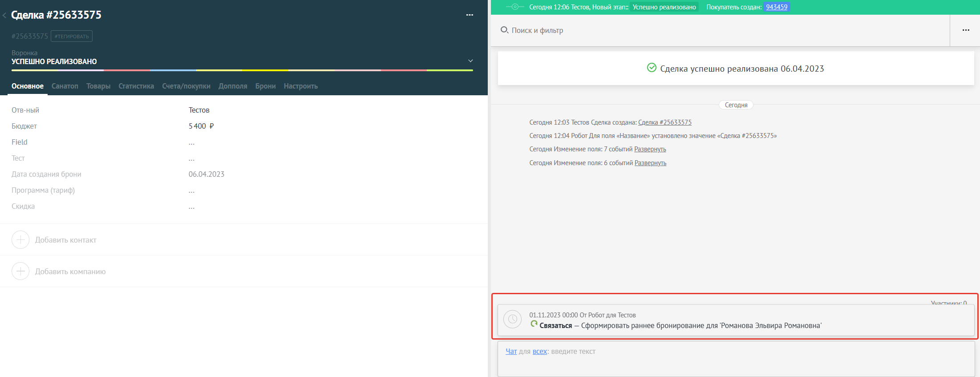The width and height of the screenshot is (980, 377).
Task: Expand the 6 событий field change group
Action: pyautogui.click(x=650, y=163)
